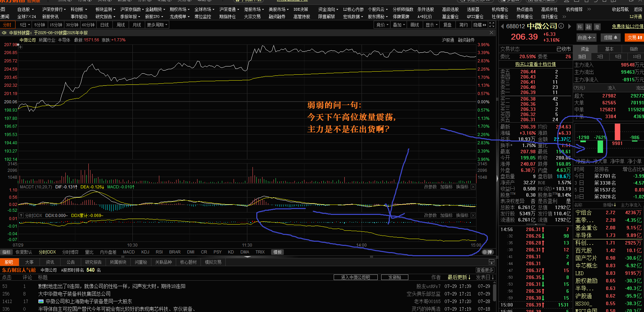Select 5日 capital flow period
Screen dimensions: 644x312
[x=618, y=56]
